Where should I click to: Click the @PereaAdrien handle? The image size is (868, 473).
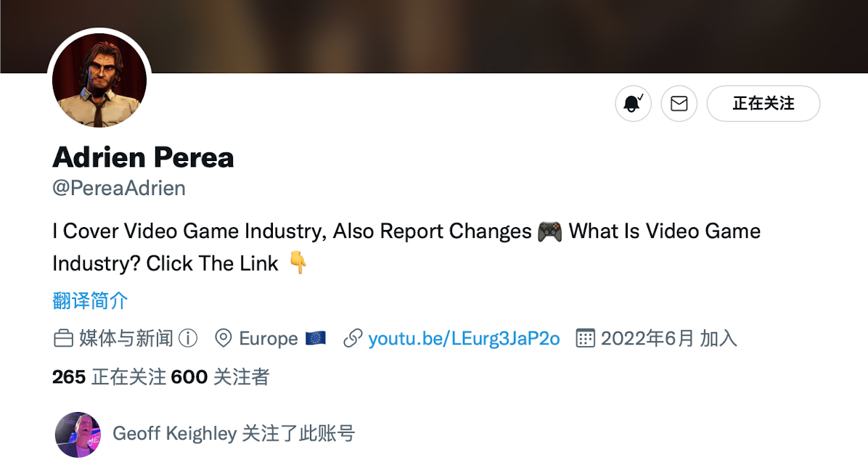tap(118, 188)
